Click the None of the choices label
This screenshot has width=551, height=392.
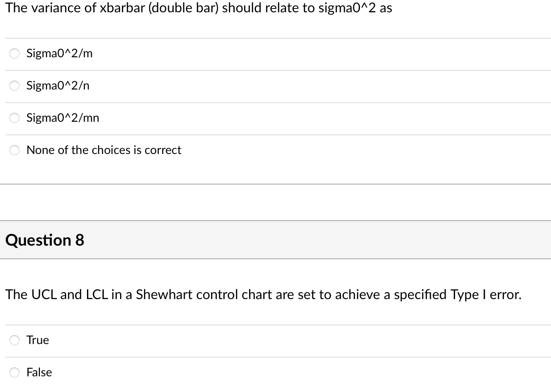coord(104,150)
